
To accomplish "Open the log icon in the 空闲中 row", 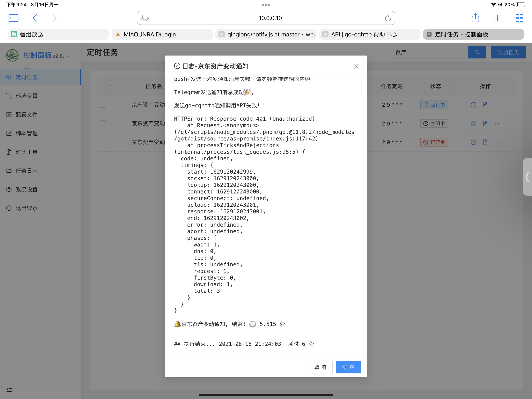I will click(485, 124).
